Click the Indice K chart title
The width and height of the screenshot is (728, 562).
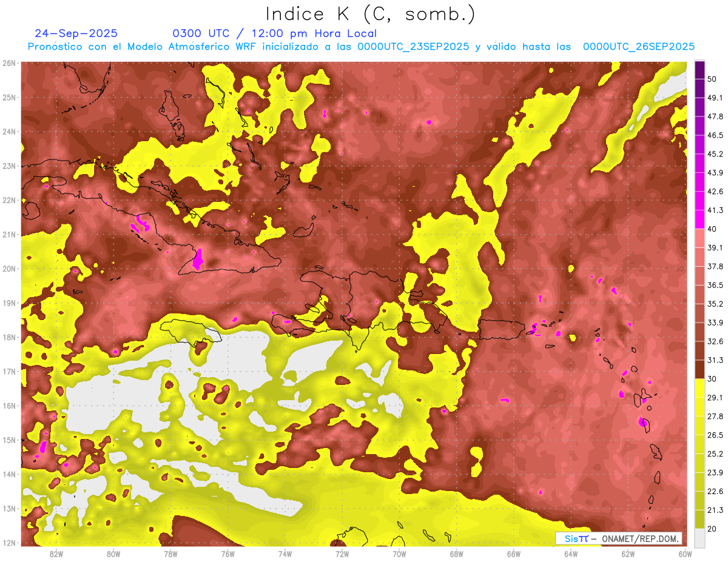[370, 14]
